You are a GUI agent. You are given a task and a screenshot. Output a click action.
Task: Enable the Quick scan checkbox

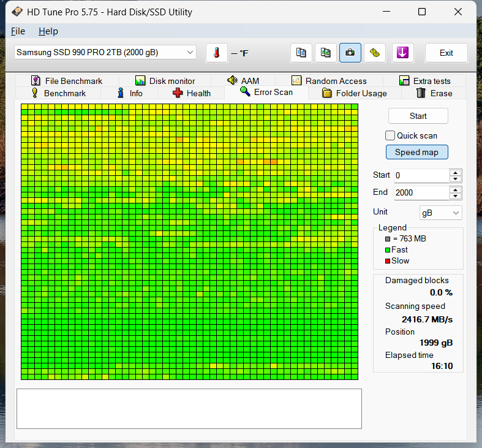tap(390, 135)
